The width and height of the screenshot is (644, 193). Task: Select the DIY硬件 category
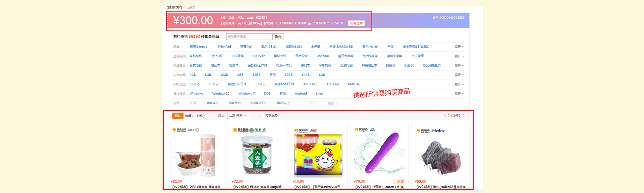pyautogui.click(x=238, y=56)
